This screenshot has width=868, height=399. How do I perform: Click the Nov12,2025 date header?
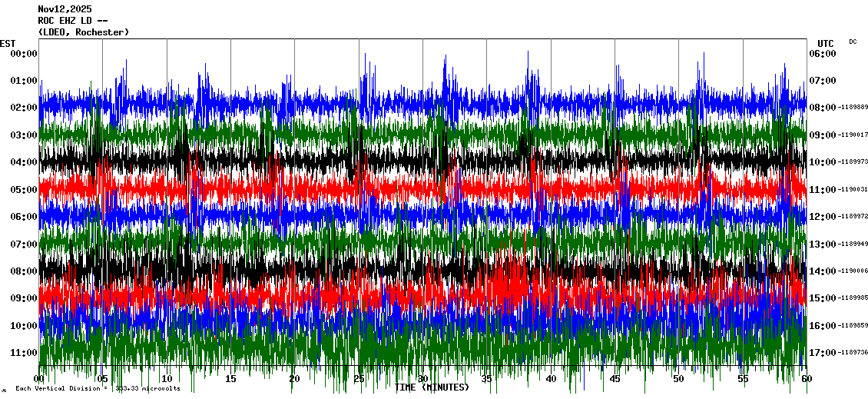pos(65,9)
